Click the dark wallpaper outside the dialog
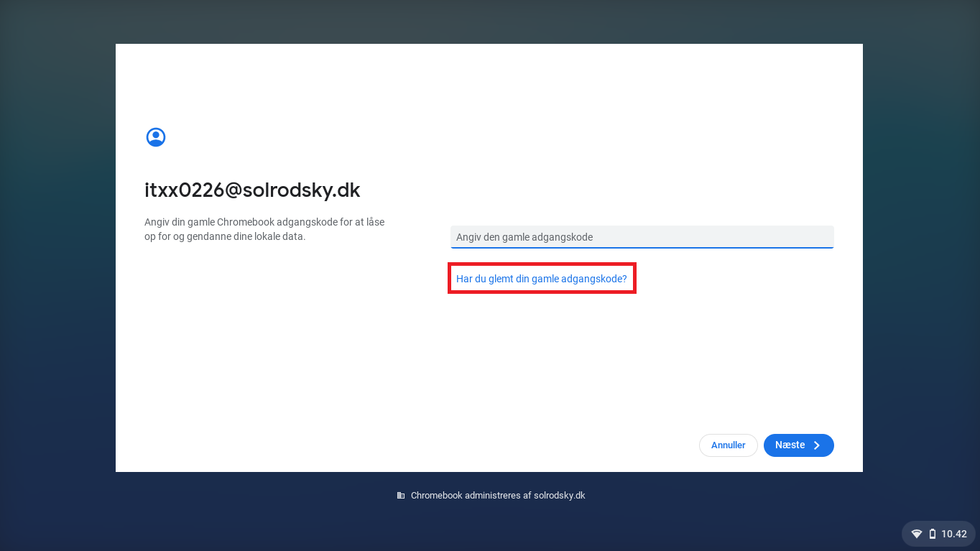Screen dimensions: 980x551 coord(57,287)
